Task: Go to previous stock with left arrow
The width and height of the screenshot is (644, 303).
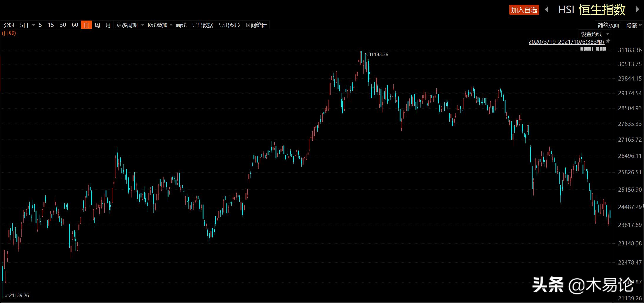Action: [547, 10]
